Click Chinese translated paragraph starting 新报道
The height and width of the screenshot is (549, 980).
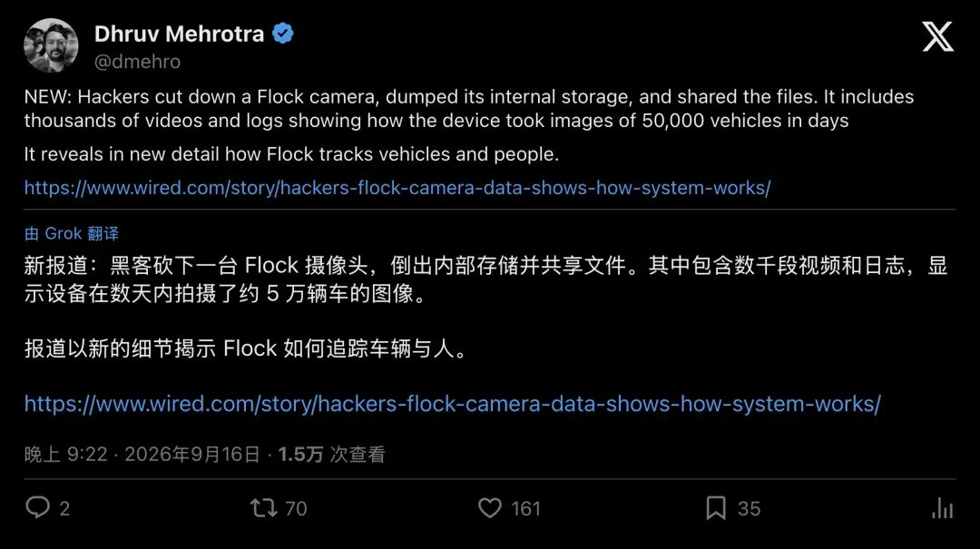tap(486, 279)
